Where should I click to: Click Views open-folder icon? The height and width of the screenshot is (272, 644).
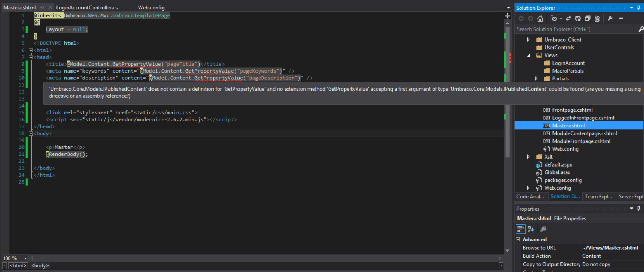539,56
